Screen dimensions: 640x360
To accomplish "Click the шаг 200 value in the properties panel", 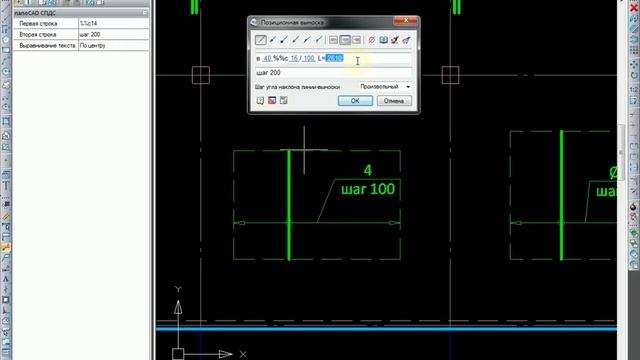I will tap(113, 35).
